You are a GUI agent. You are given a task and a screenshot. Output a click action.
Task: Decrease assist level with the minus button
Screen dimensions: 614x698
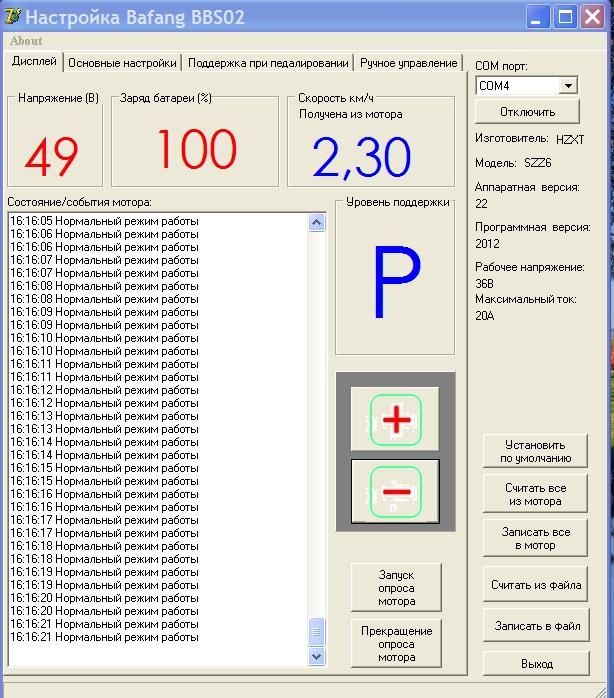pos(395,491)
